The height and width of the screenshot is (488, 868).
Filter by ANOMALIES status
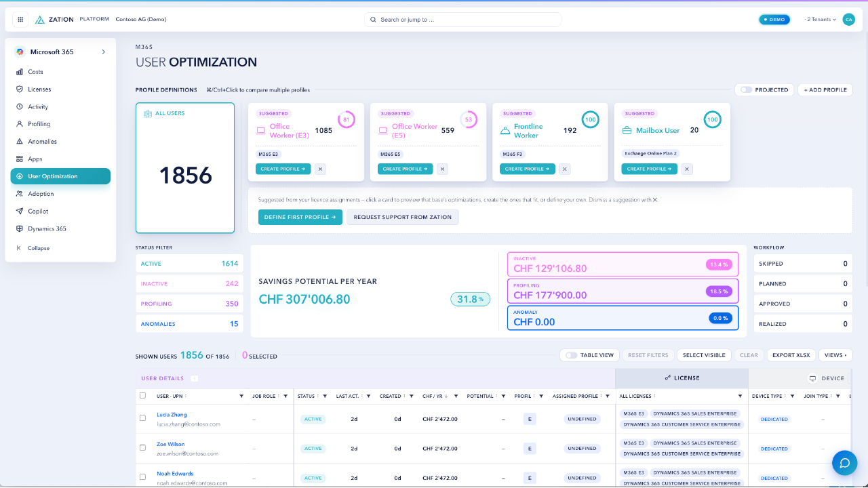click(x=190, y=324)
